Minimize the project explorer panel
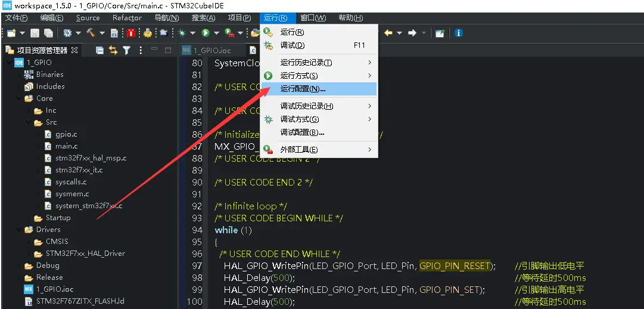 (x=154, y=50)
